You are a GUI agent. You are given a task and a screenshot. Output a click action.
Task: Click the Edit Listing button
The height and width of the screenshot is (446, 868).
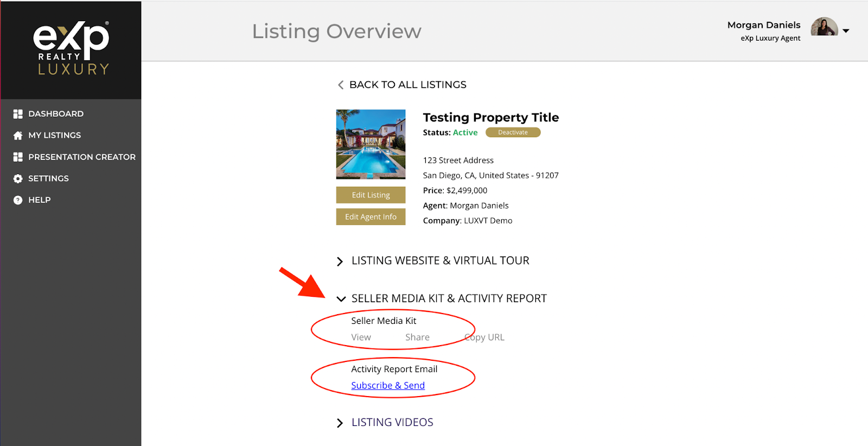tap(371, 195)
